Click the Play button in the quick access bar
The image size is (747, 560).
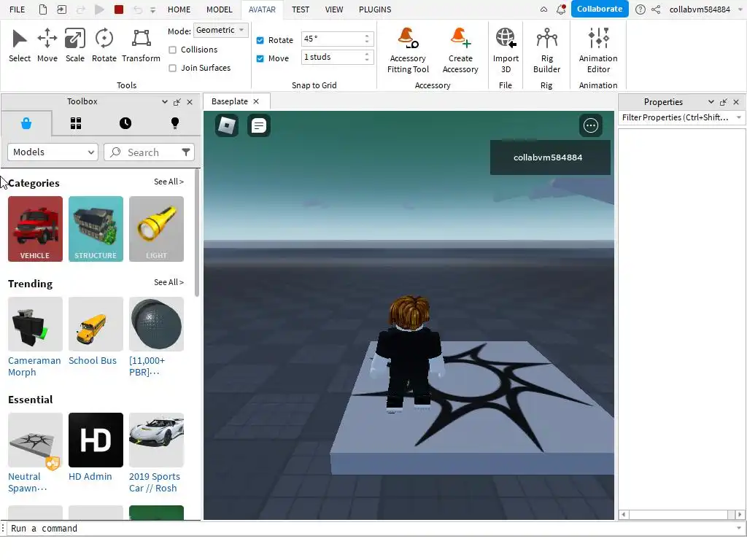click(x=99, y=9)
